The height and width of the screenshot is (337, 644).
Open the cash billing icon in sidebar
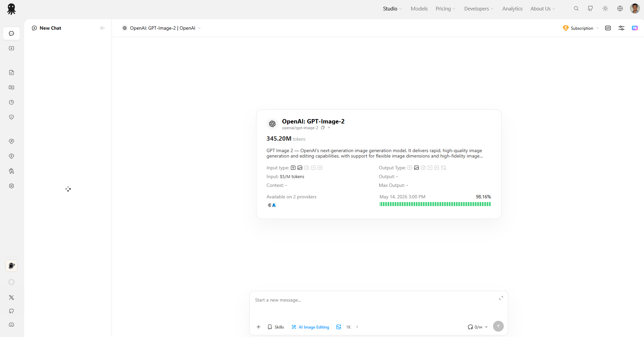click(11, 87)
